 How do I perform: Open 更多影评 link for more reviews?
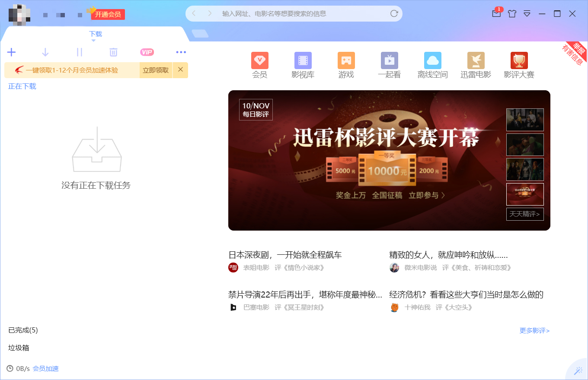point(534,330)
